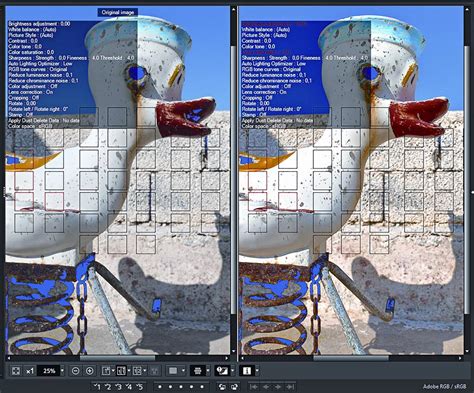Click the fit to window icon
Viewport: 474px width, 393px height.
tap(15, 371)
